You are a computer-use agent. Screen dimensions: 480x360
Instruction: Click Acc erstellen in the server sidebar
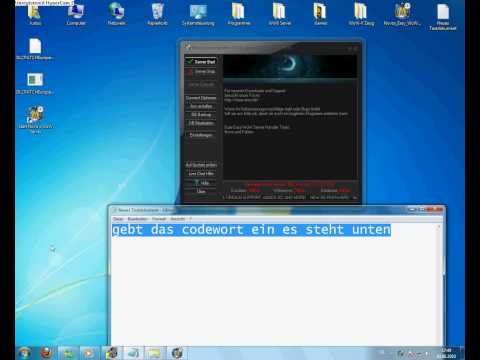[x=201, y=106]
